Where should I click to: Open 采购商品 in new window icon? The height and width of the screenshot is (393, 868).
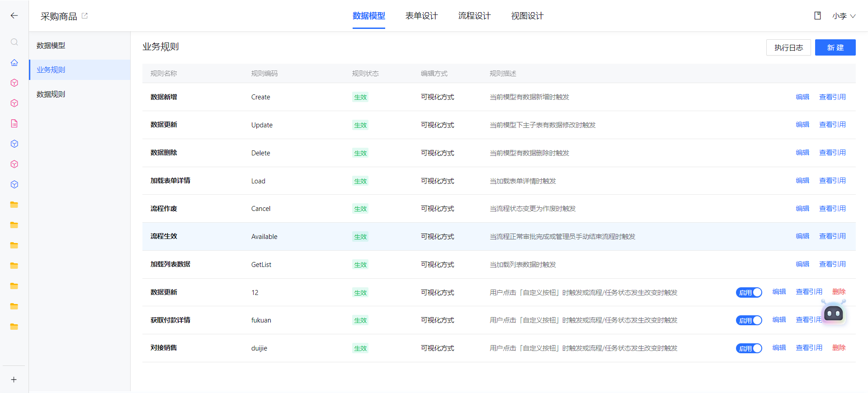pos(85,16)
